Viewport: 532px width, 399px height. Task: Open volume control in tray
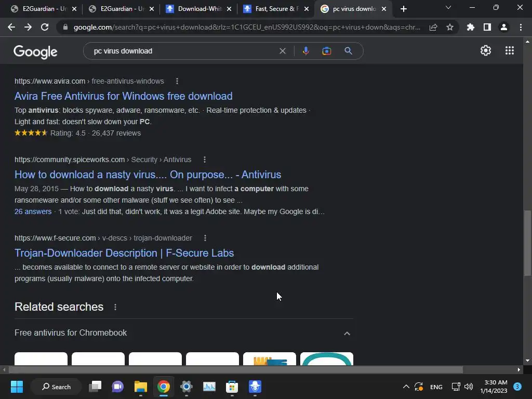[x=469, y=387]
